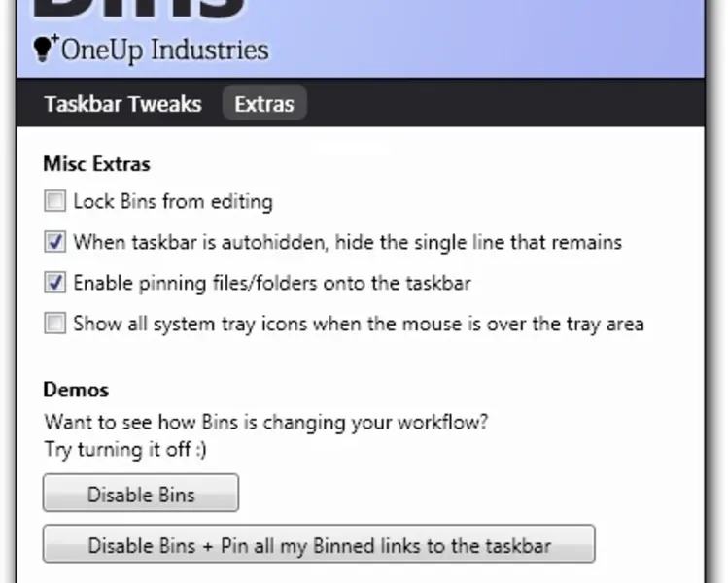
Task: Click the 'Try turning it off :)' text
Action: click(125, 450)
